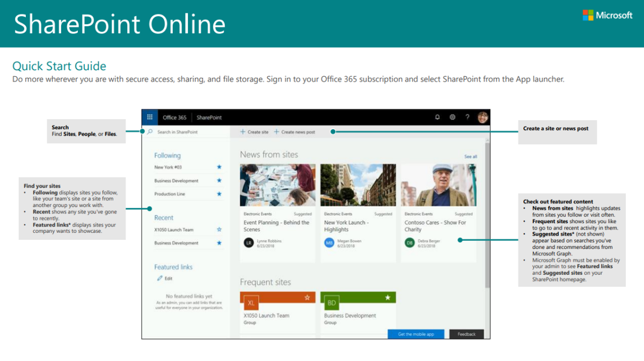Unfollow Production Line via its star

[x=219, y=193]
